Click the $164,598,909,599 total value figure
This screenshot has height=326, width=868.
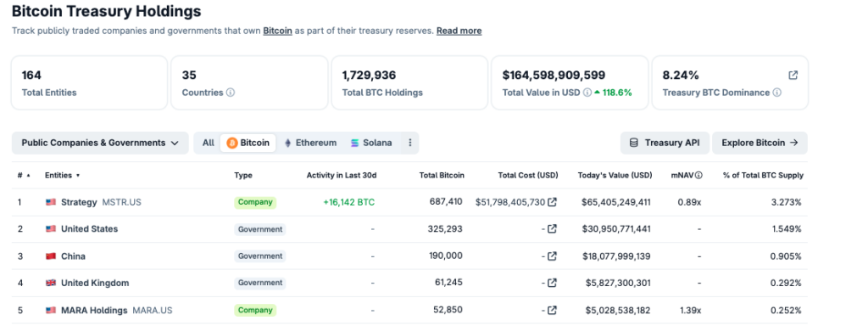554,76
